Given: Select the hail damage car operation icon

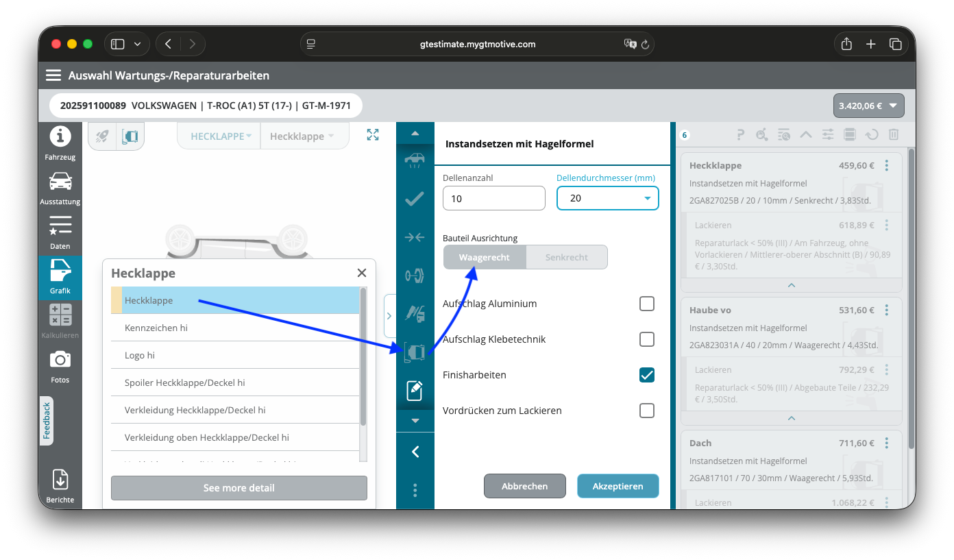Looking at the screenshot, I should coord(415,160).
